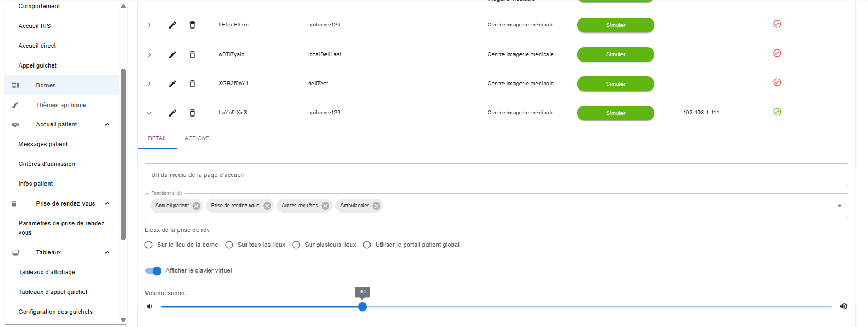Image resolution: width=868 pixels, height=327 pixels.
Task: Collapse the LuYc5IXn3 row details
Action: click(149, 113)
